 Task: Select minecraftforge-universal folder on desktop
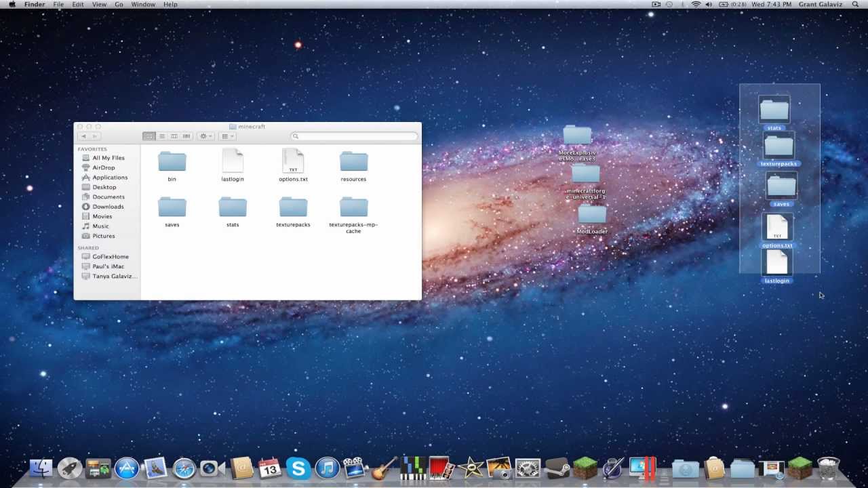(585, 181)
